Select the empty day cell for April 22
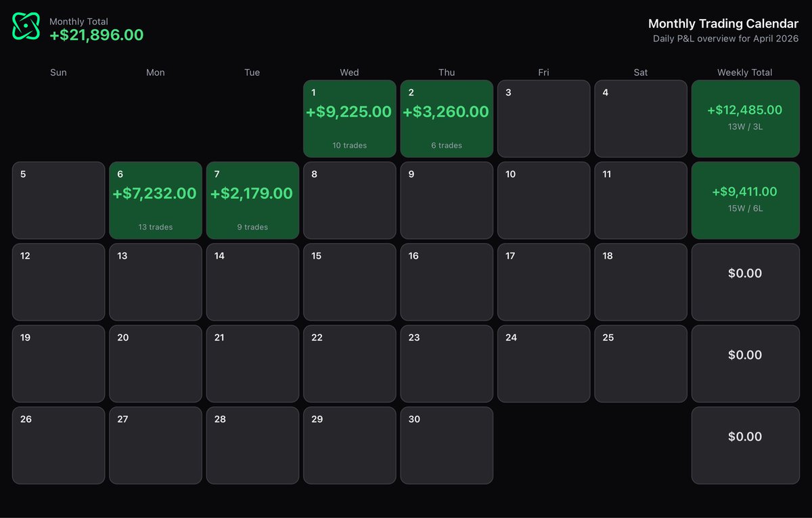The height and width of the screenshot is (518, 812). [x=349, y=364]
